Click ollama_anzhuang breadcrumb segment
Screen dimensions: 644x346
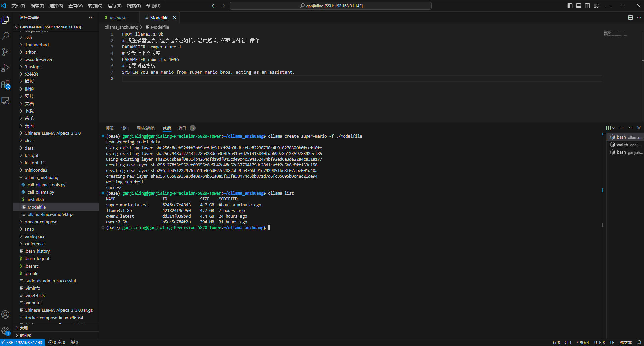pyautogui.click(x=121, y=27)
